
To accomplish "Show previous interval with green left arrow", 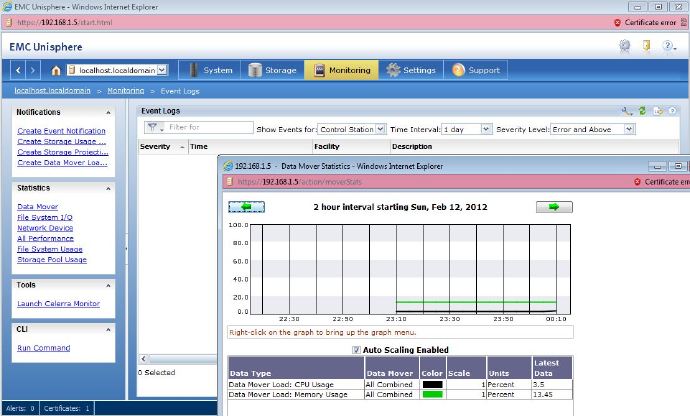I will (x=246, y=207).
